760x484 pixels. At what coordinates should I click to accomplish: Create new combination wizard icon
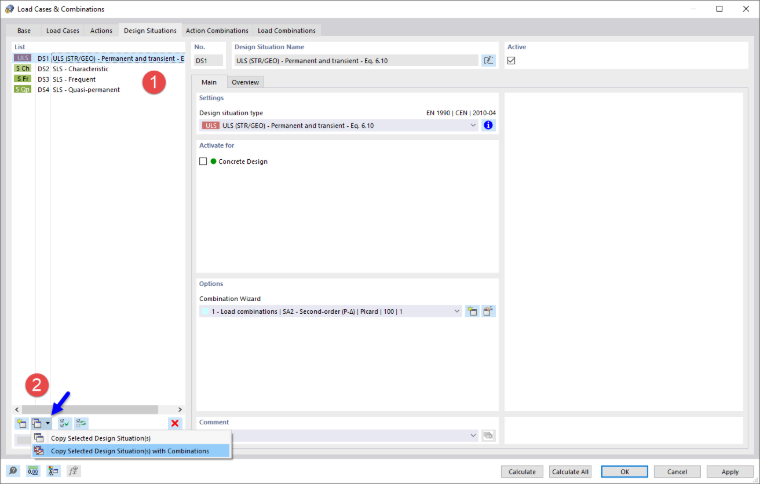pos(472,311)
